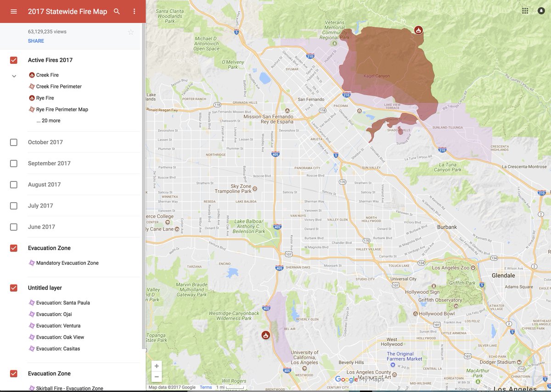Screen dimensions: 551x392
Task: Select the Rye Fire flame icon in the list
Action: click(32, 98)
